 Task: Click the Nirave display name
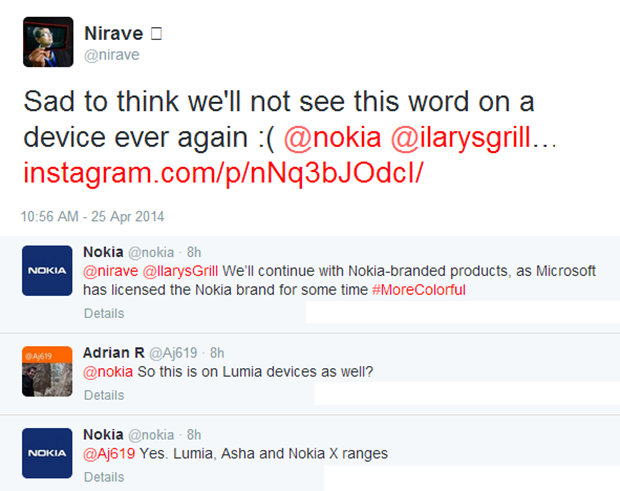click(x=113, y=33)
